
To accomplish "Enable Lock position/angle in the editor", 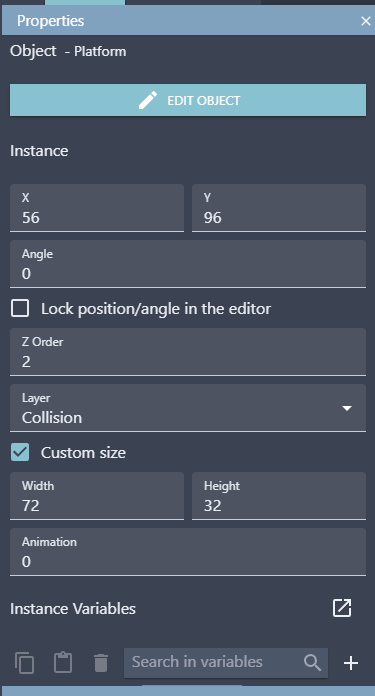I will pos(20,308).
